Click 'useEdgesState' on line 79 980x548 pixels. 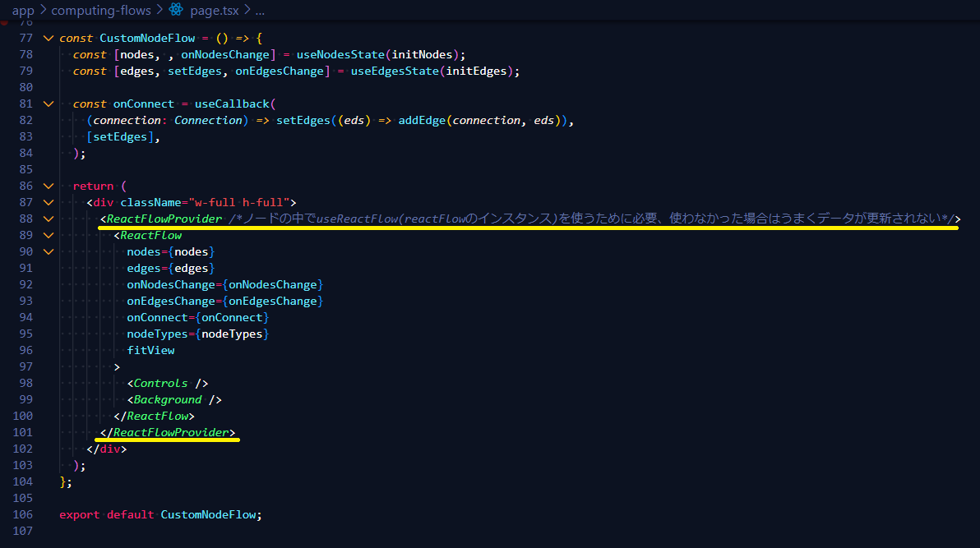point(395,71)
